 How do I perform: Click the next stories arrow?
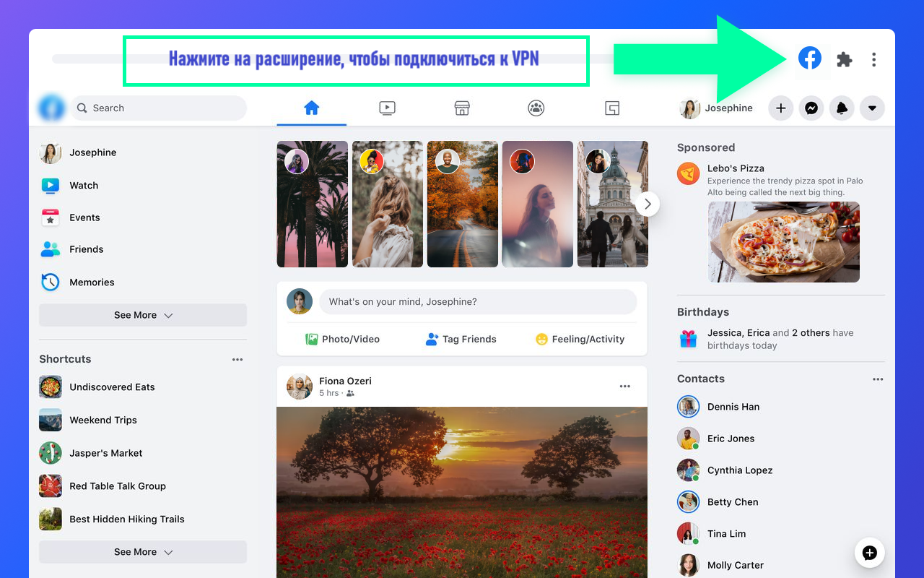[x=647, y=204]
